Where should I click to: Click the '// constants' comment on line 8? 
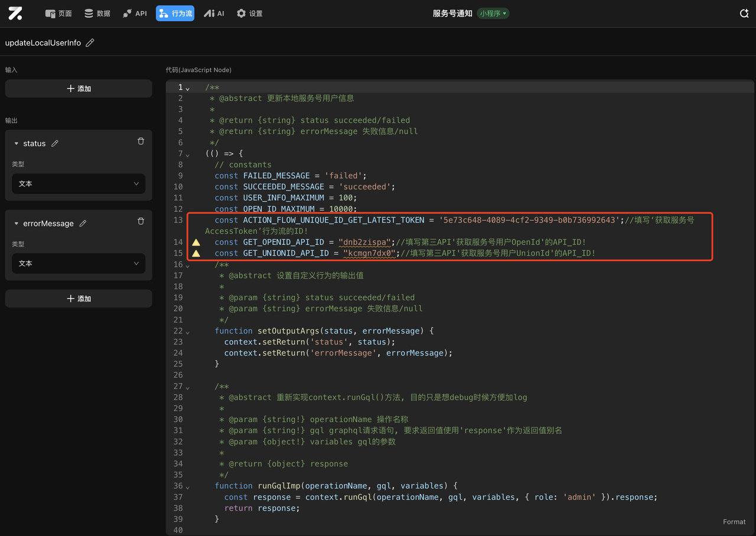coord(243,165)
